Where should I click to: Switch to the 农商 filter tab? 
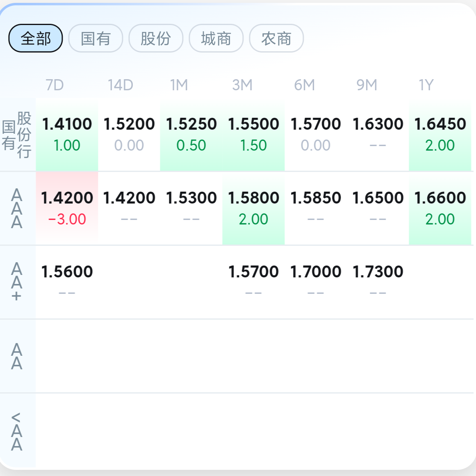coord(276,38)
